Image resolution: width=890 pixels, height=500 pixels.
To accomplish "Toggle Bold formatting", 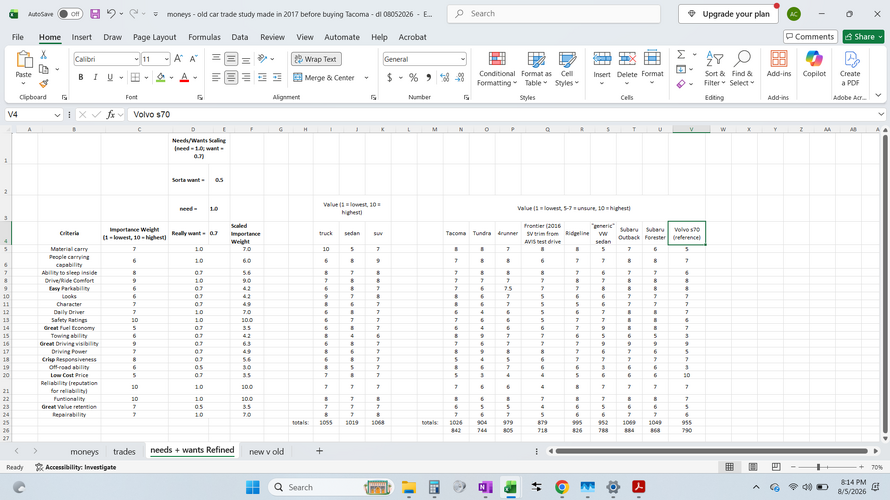I will 81,77.
